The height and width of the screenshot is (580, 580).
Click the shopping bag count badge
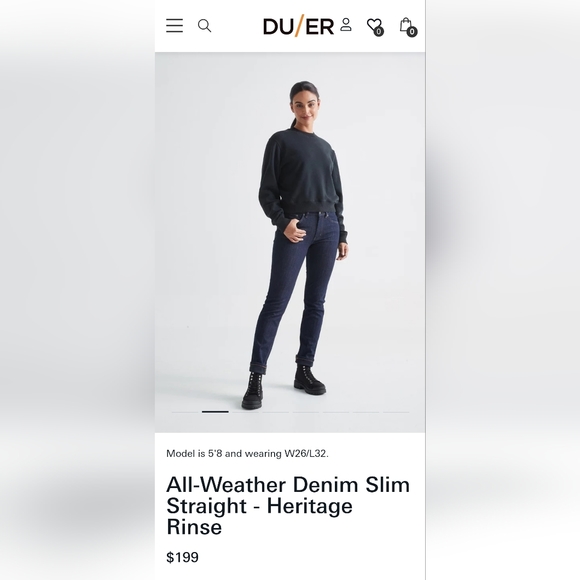click(412, 32)
